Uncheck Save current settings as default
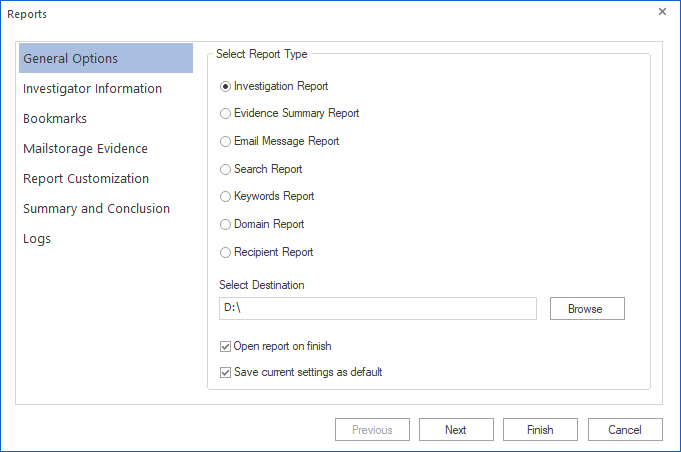Screen dimensions: 681x452 [x=226, y=373]
